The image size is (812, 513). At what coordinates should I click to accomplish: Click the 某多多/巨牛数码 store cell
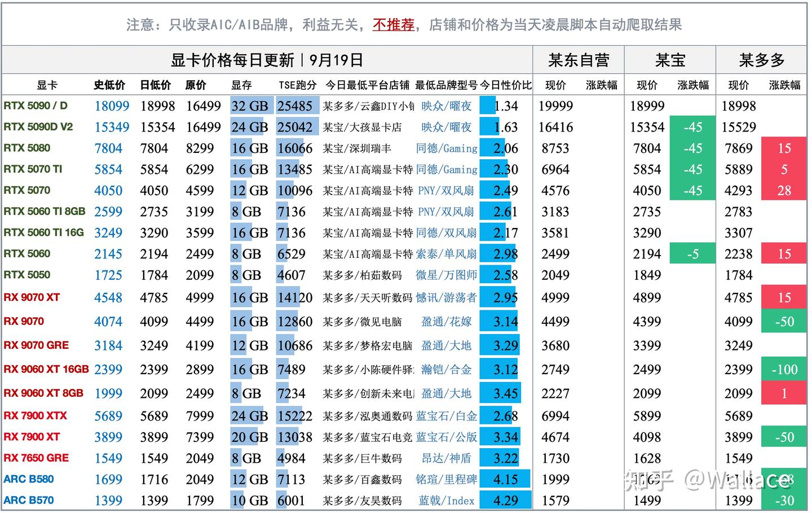click(362, 458)
